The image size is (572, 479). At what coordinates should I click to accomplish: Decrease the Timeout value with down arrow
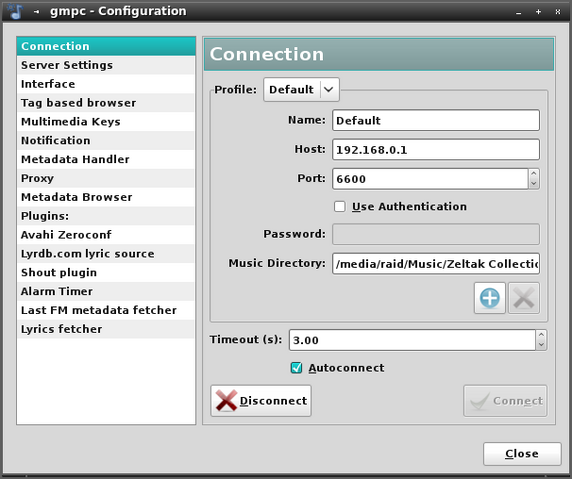point(541,345)
